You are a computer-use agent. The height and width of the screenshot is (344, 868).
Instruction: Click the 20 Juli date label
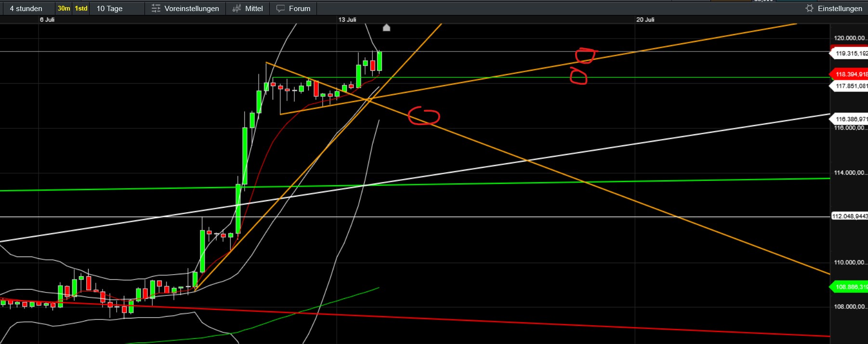click(645, 20)
